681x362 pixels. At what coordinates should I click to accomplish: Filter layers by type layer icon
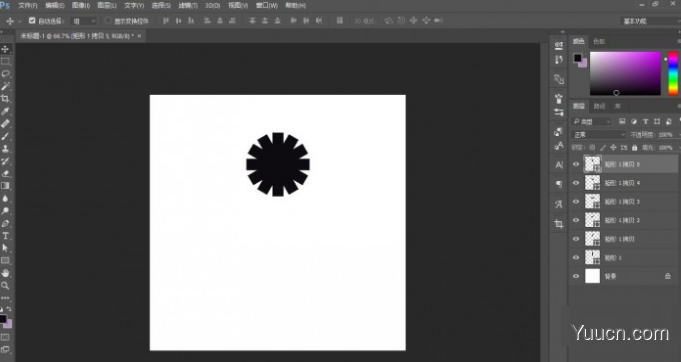coord(645,122)
